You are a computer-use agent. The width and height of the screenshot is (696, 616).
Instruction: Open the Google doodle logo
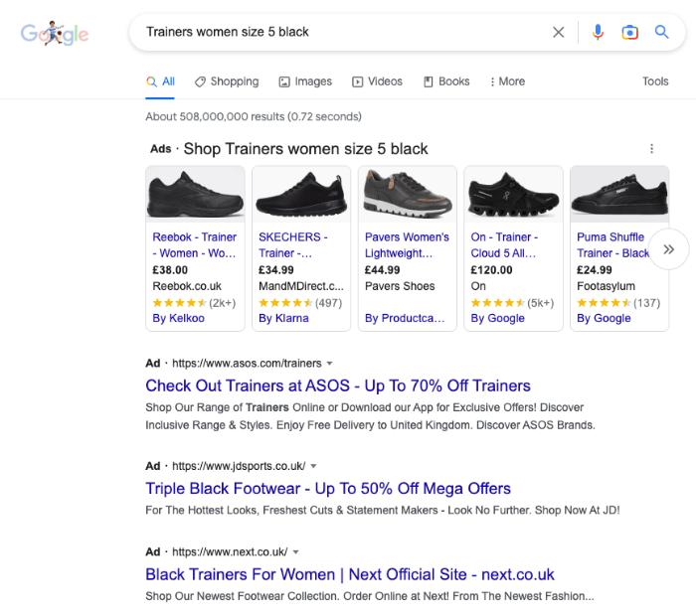point(55,33)
